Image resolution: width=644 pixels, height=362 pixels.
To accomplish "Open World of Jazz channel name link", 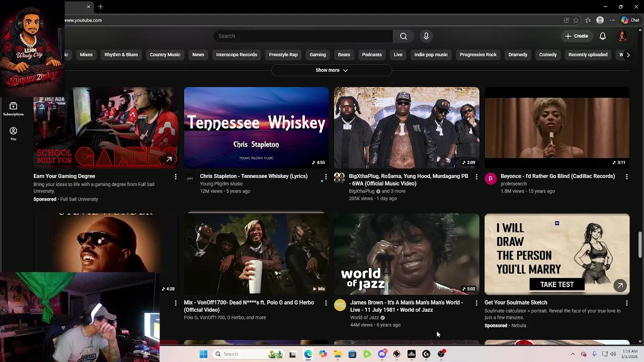I will pos(364,318).
